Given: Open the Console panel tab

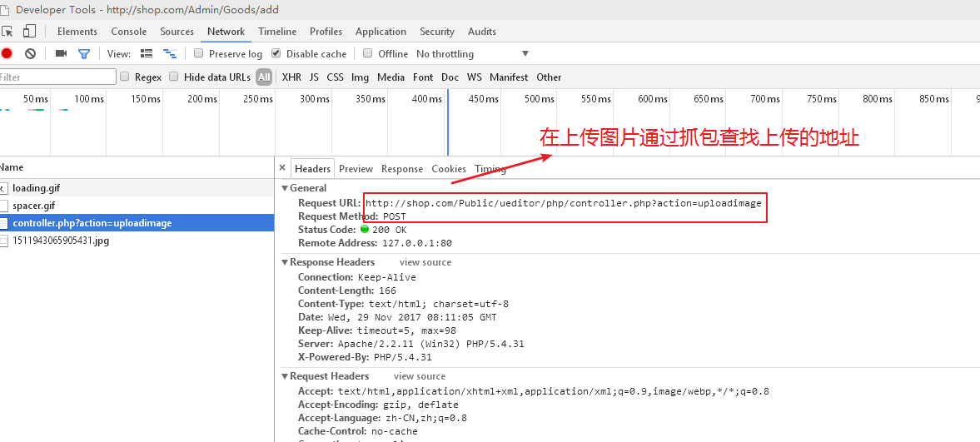Looking at the screenshot, I should [129, 32].
